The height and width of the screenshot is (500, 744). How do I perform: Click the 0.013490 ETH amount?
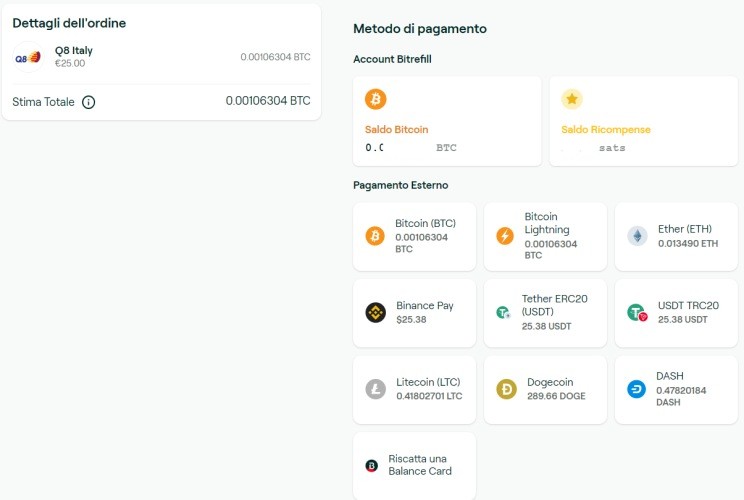(688, 243)
